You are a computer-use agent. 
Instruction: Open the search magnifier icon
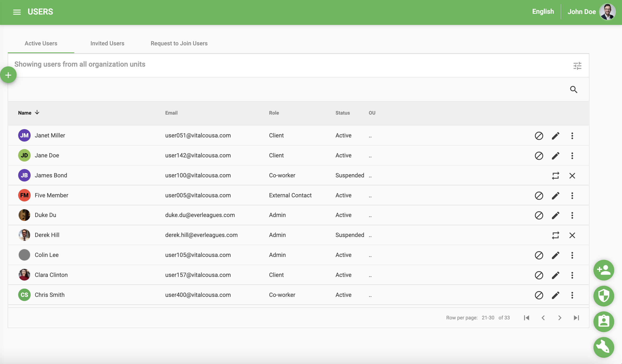click(574, 89)
